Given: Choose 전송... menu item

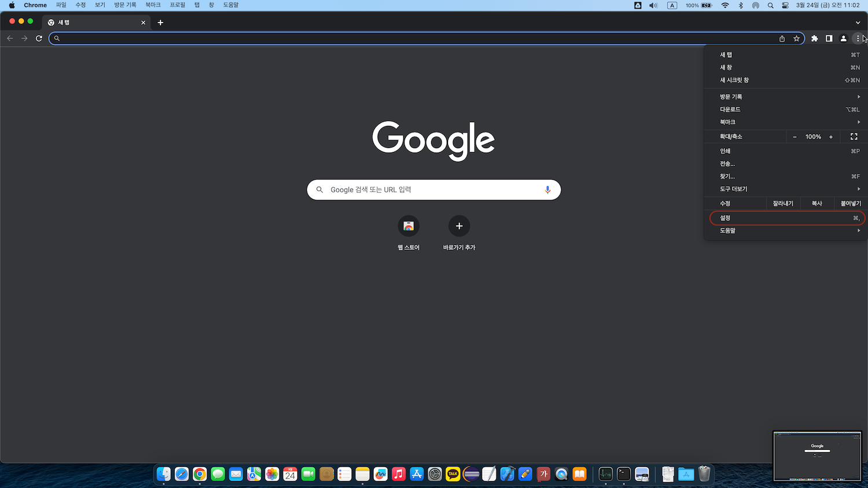Looking at the screenshot, I should point(786,164).
